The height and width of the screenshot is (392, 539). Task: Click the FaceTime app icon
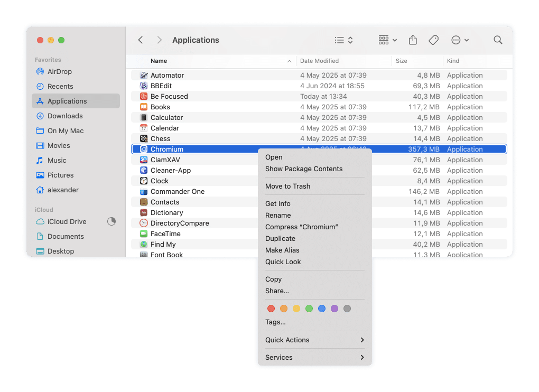(144, 234)
